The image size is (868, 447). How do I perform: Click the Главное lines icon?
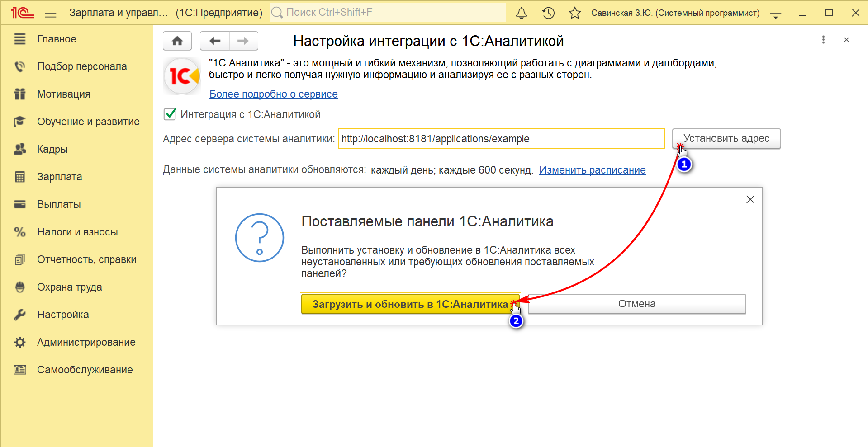(20, 39)
